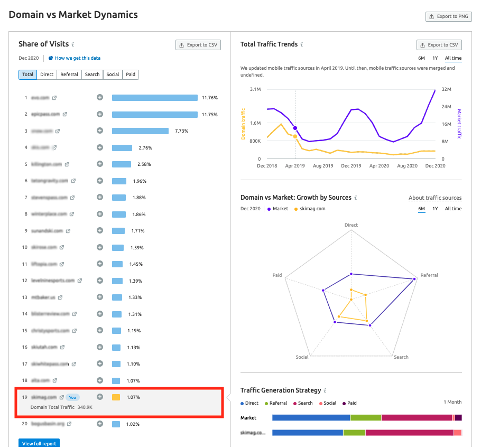This screenshot has height=448, width=481.
Task: Click the plus icon beside killington.com
Action: pos(99,164)
